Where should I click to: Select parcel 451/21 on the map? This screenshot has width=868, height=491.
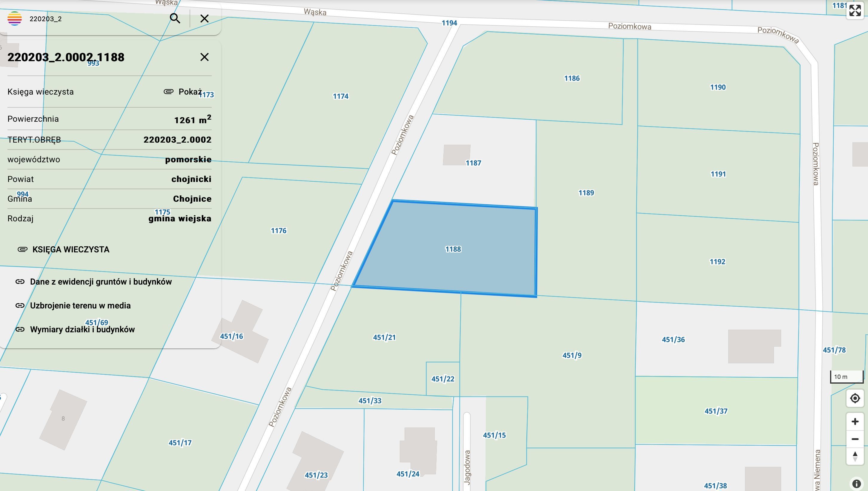[x=384, y=337]
